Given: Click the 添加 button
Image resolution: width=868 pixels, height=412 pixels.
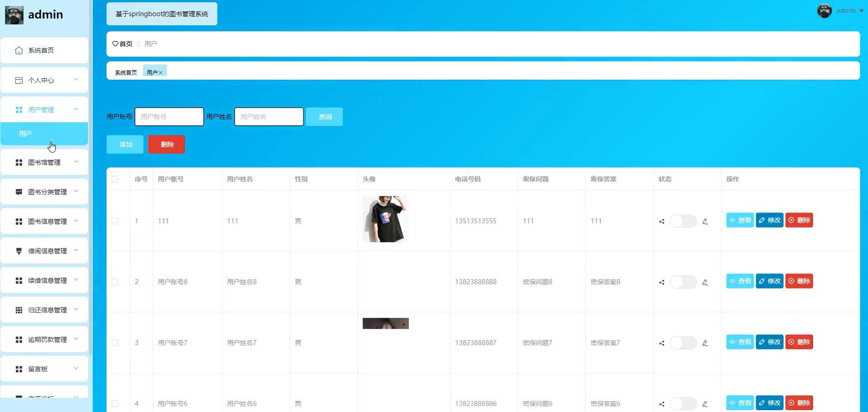Looking at the screenshot, I should point(125,144).
